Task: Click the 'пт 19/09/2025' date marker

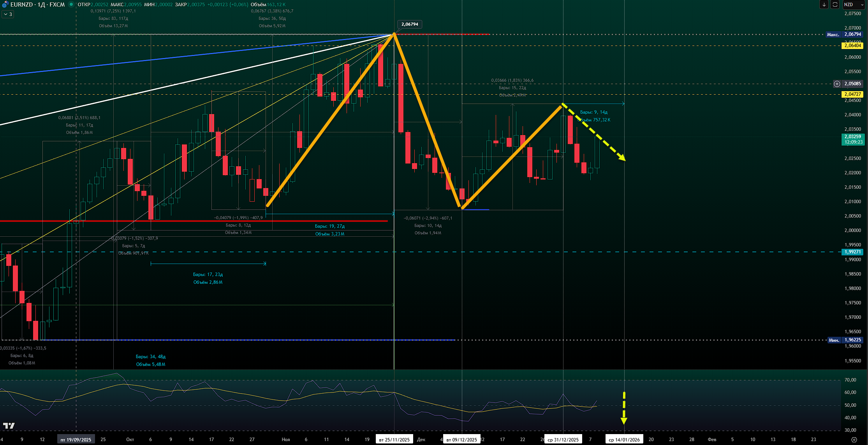Action: [x=76, y=440]
